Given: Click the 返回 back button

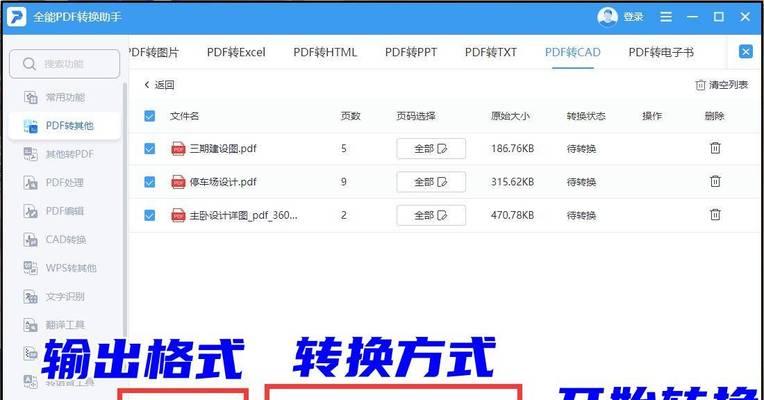Looking at the screenshot, I should [159, 85].
